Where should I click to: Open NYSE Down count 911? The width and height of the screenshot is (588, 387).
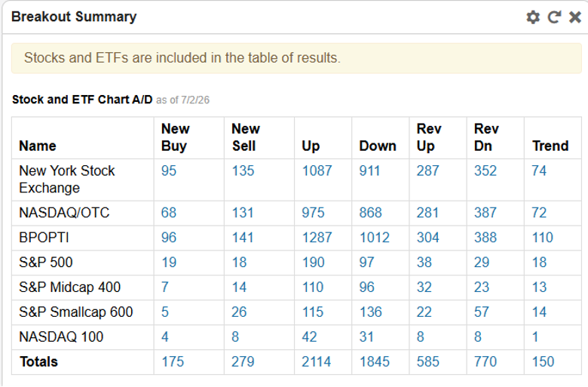click(369, 170)
